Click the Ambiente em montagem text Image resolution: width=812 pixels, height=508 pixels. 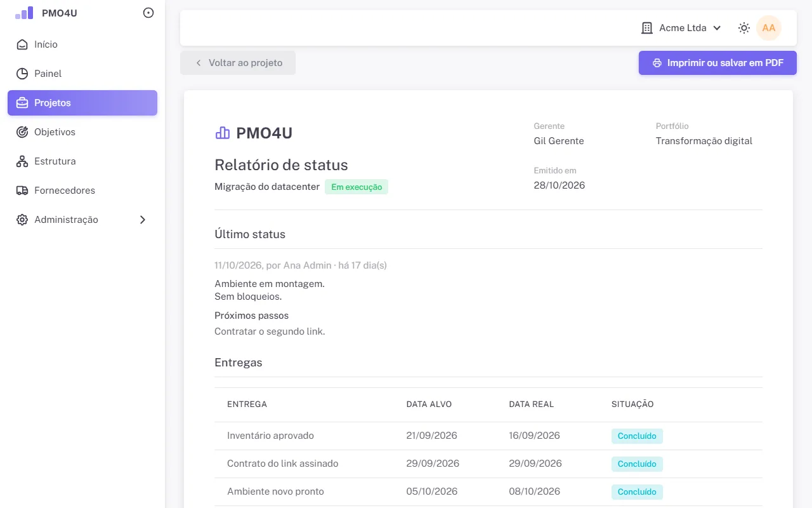pyautogui.click(x=270, y=284)
